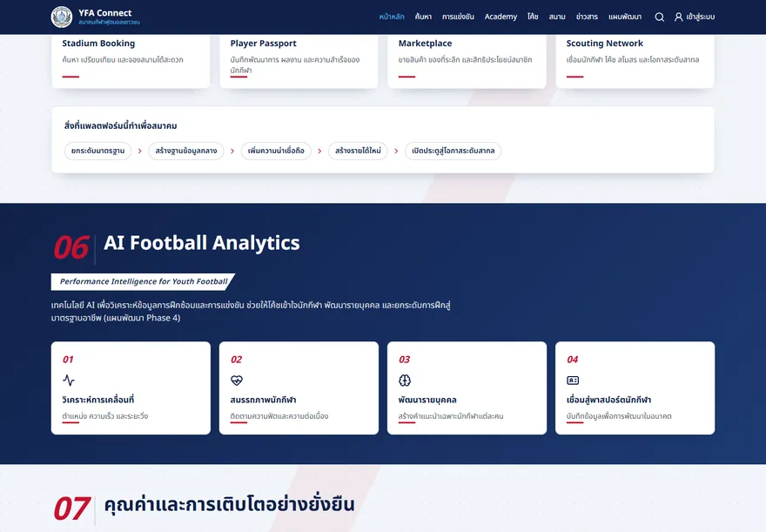Click the pulse activity icon in card 01
The width and height of the screenshot is (766, 532).
69,380
